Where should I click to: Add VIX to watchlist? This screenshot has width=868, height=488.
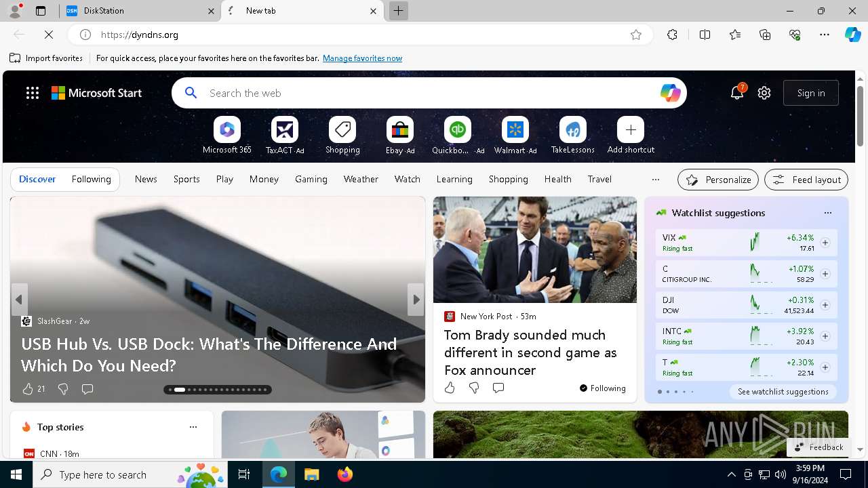825,243
